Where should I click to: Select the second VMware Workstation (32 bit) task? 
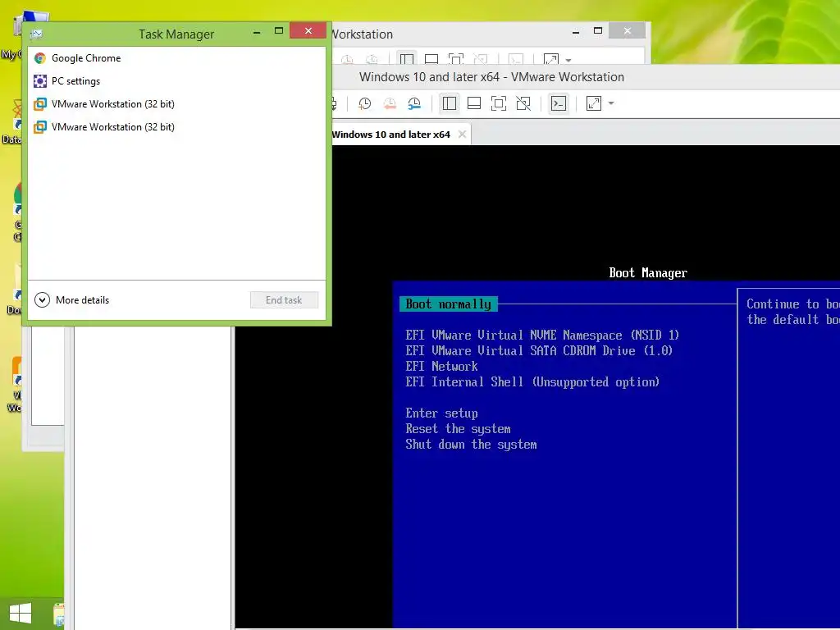click(177, 127)
